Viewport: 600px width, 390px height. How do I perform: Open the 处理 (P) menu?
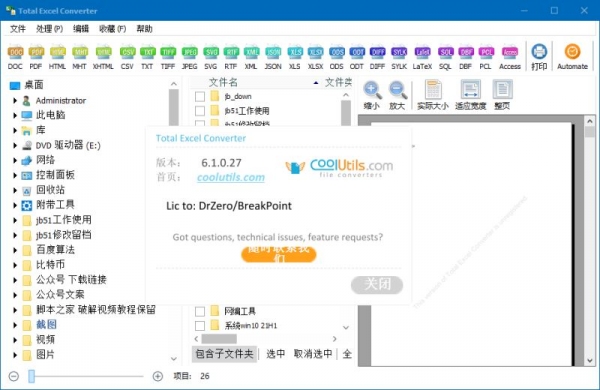coord(49,29)
